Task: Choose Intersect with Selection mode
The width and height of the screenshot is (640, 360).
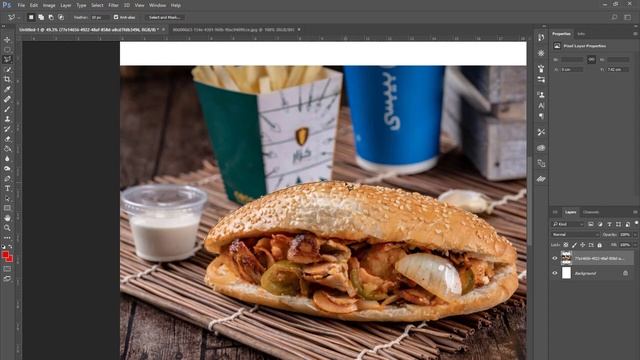Action: (61, 17)
